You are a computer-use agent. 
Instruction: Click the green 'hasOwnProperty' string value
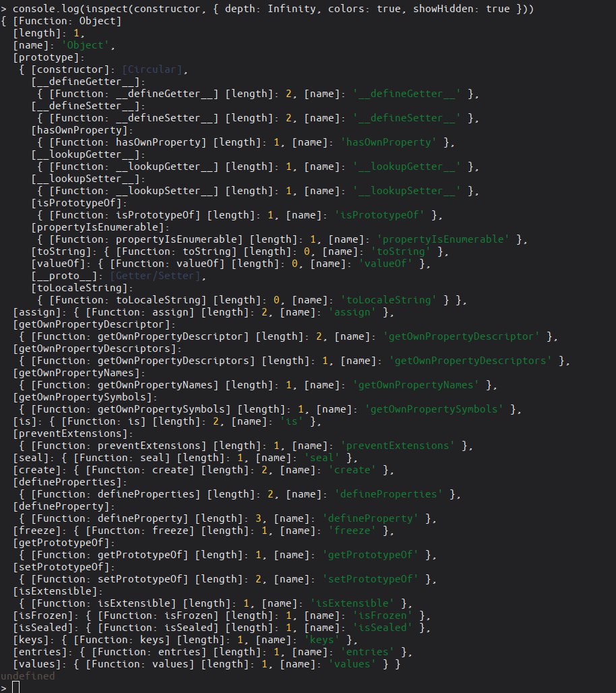[388, 142]
